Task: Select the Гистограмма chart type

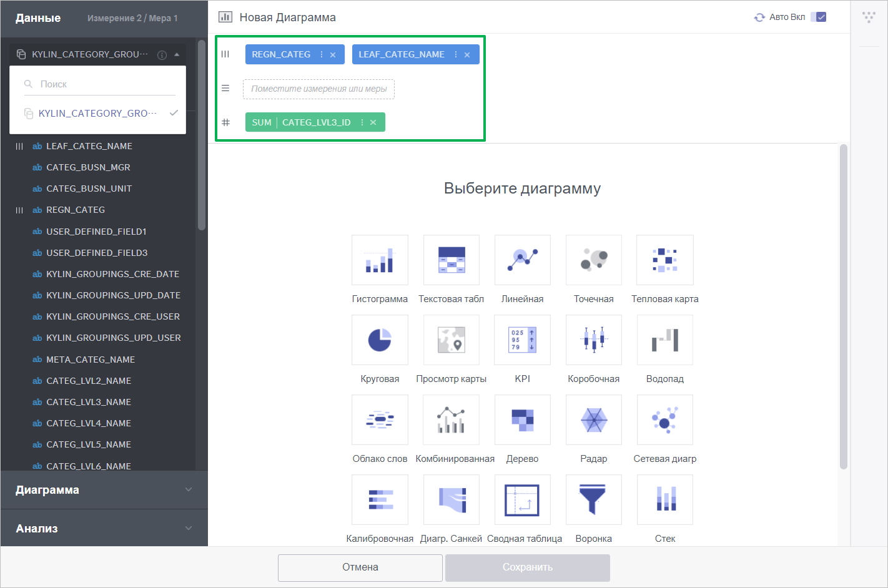Action: (380, 260)
